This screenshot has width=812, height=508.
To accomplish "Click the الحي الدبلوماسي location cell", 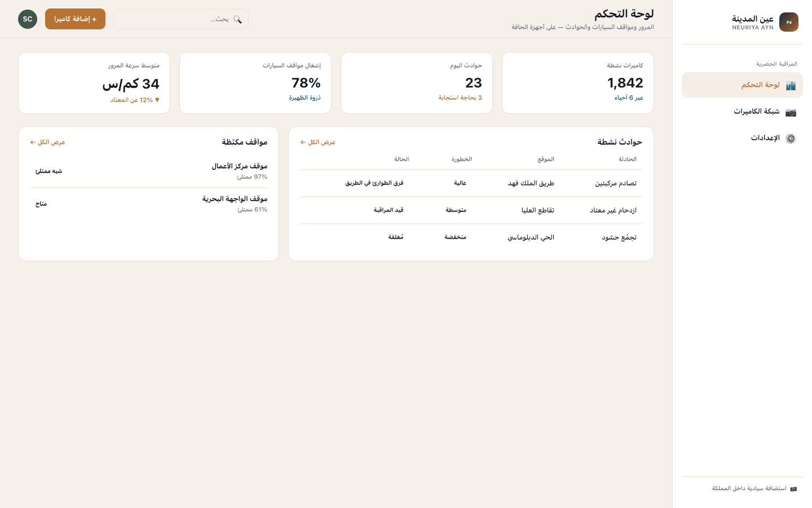I will [531, 238].
